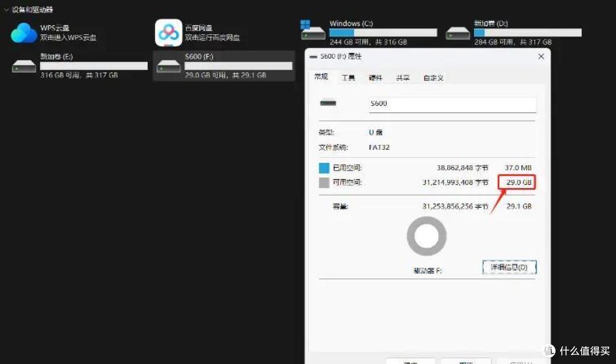Click the 31,214,993,408 字节 free value

[455, 182]
